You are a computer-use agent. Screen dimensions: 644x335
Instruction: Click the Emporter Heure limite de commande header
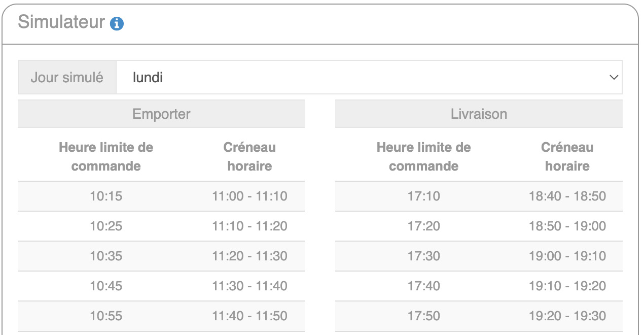106,157
